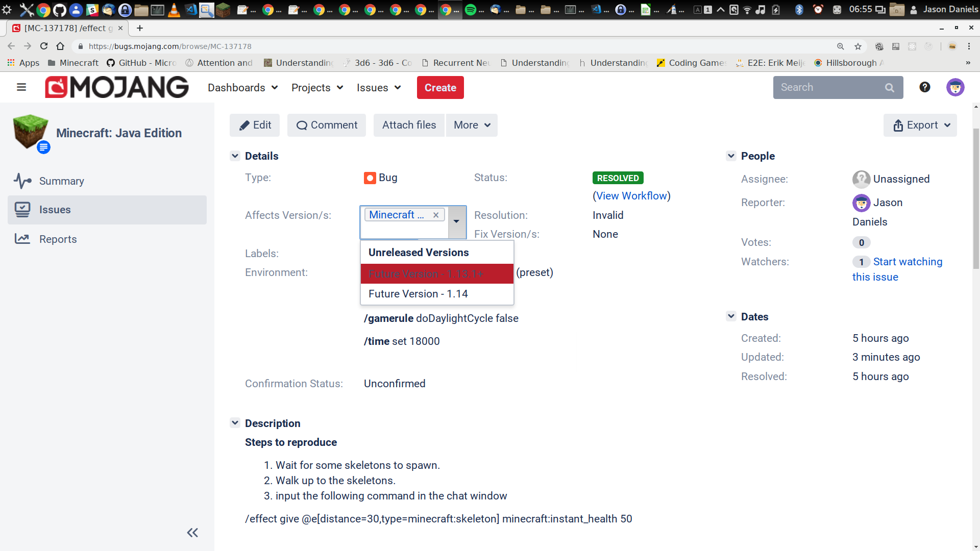Screen dimensions: 980x551
Task: Click the Edit pencil button
Action: coord(255,125)
